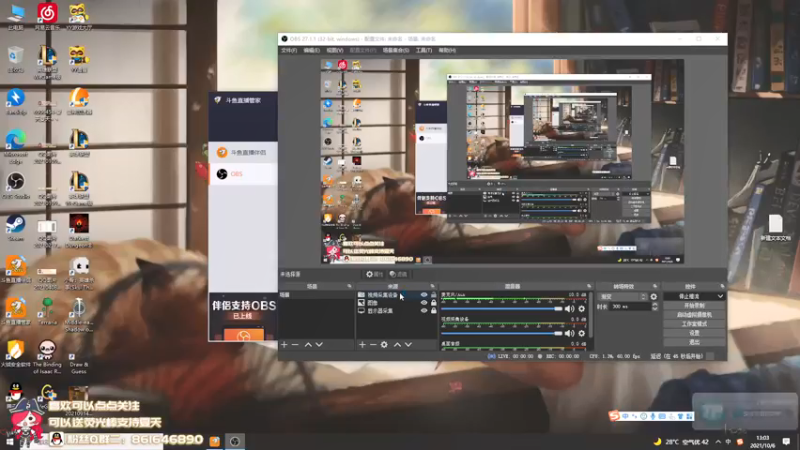The width and height of the screenshot is (800, 450).
Task: Open source Filters button
Action: [398, 274]
